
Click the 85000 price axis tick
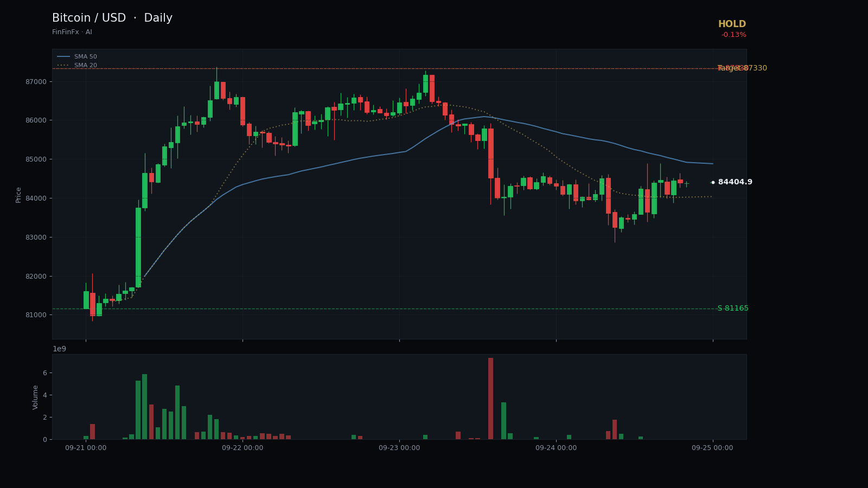[x=36, y=159]
